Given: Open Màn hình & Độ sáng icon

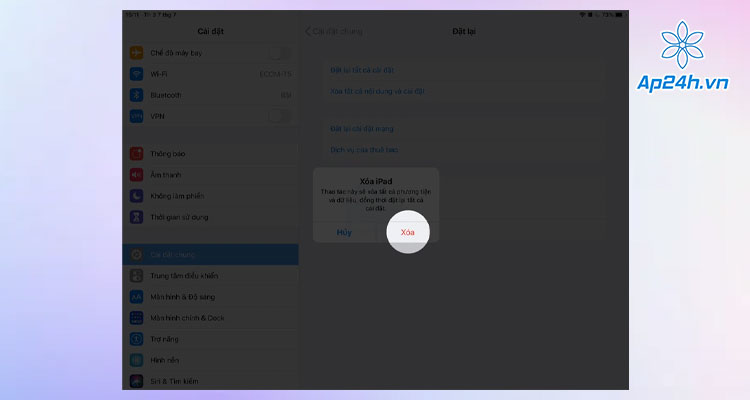Looking at the screenshot, I should pos(136,297).
